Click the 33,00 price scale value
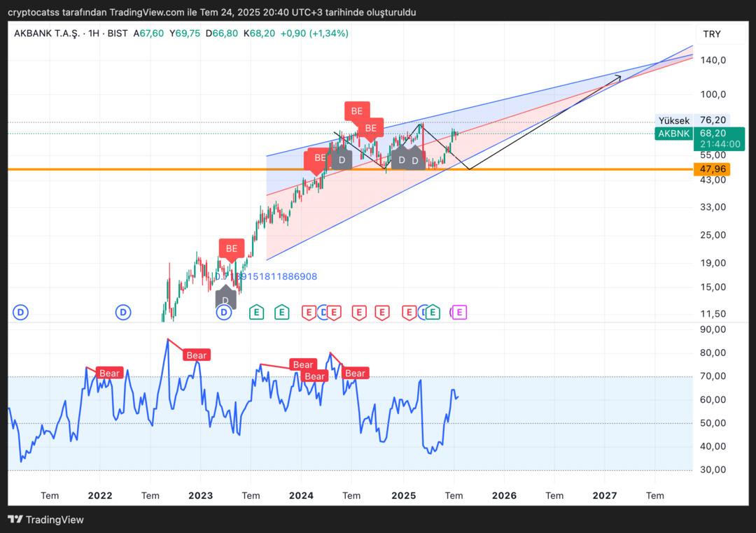 713,207
